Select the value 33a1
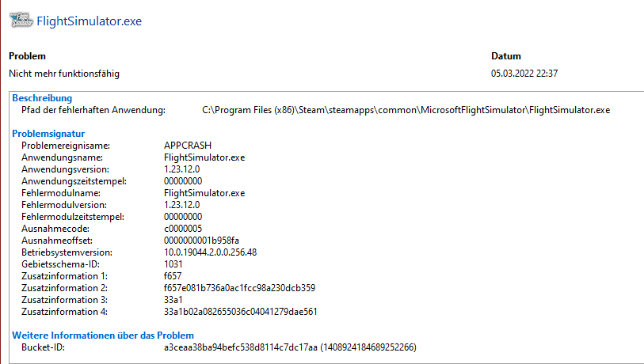 (173, 301)
